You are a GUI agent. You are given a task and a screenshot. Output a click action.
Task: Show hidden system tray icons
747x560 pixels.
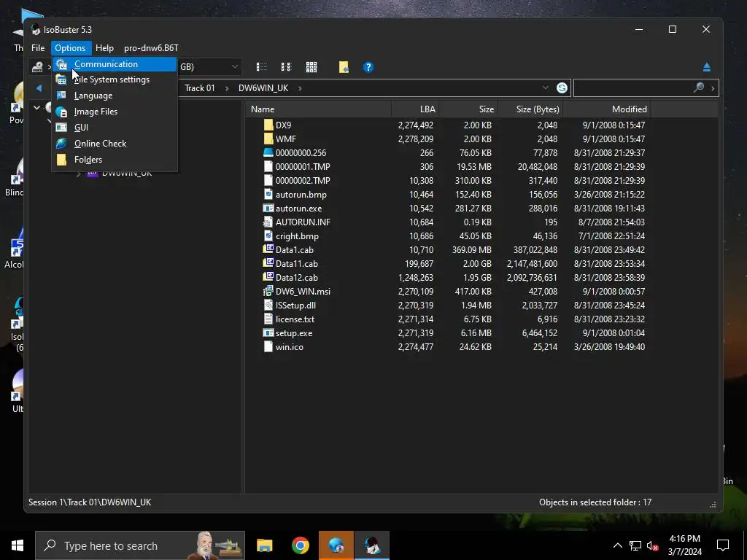tap(617, 545)
